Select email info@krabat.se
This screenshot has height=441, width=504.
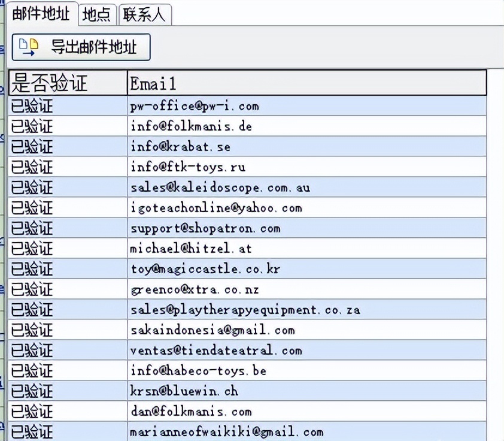click(x=180, y=147)
